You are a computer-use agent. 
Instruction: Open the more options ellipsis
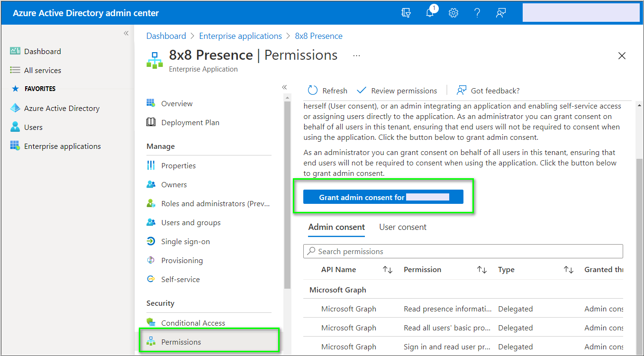[357, 55]
